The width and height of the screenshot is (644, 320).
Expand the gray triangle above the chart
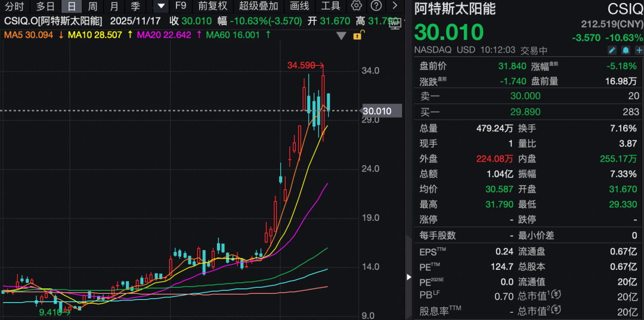coord(341,36)
